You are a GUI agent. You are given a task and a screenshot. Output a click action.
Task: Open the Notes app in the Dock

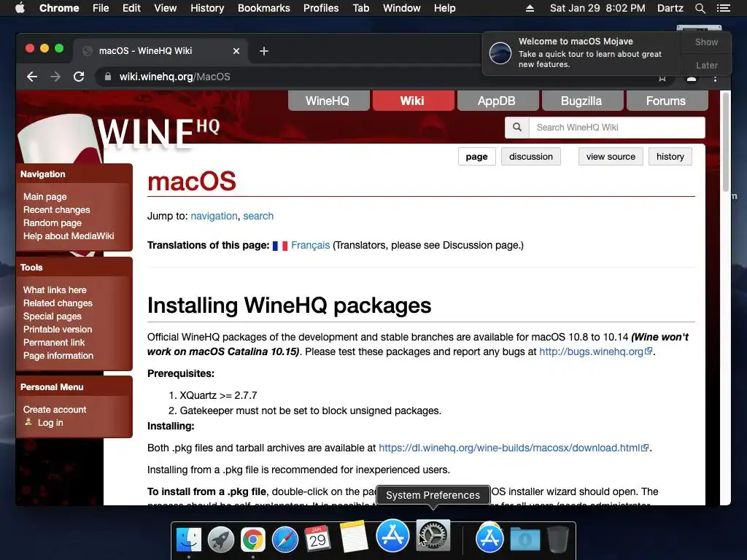click(x=354, y=536)
